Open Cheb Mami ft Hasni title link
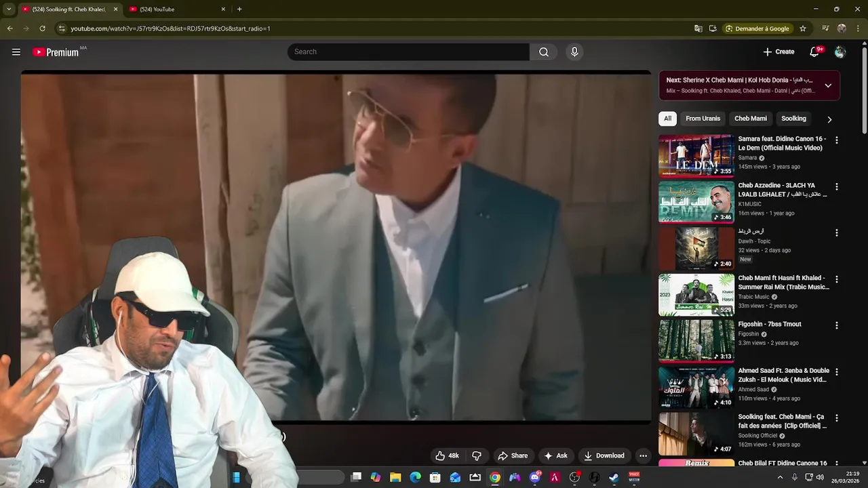The width and height of the screenshot is (868, 488). pos(783,283)
